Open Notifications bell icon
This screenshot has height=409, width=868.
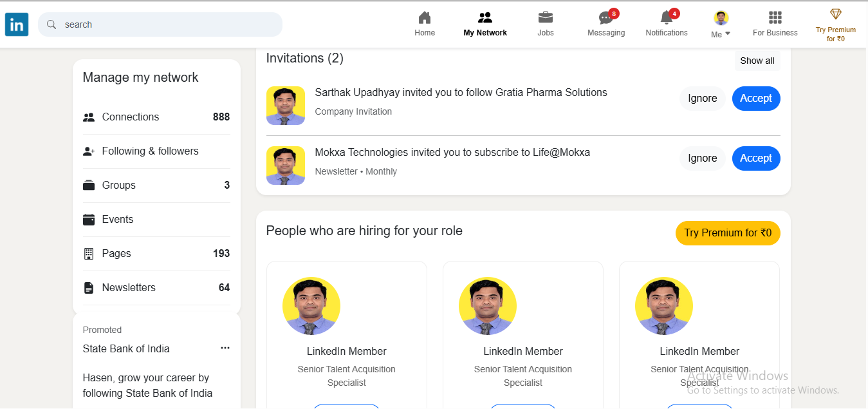click(x=667, y=17)
